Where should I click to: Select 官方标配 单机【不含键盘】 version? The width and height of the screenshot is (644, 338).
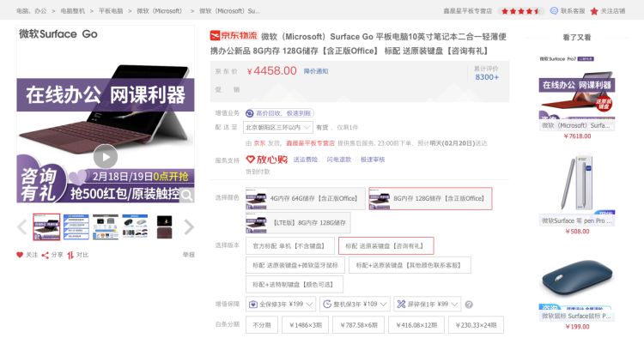click(290, 246)
